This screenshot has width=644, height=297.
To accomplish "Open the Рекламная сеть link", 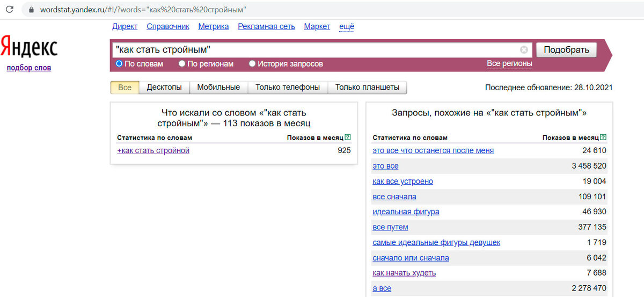I will [x=267, y=26].
